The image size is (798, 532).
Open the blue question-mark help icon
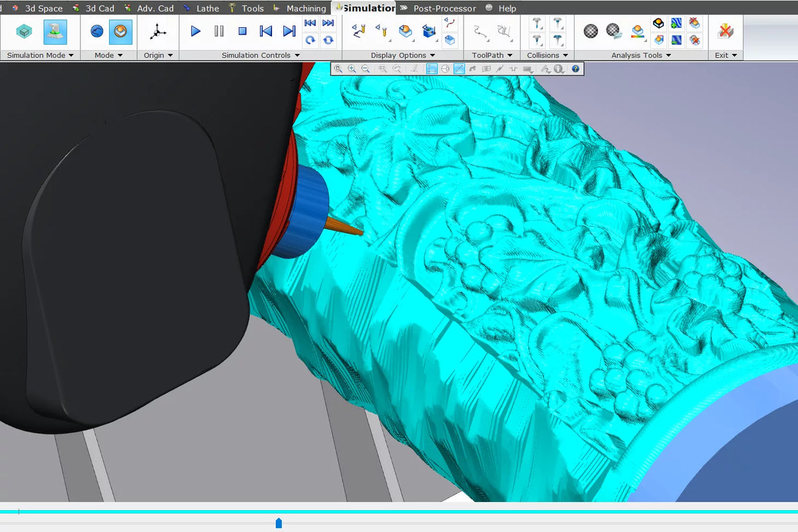pyautogui.click(x=575, y=68)
